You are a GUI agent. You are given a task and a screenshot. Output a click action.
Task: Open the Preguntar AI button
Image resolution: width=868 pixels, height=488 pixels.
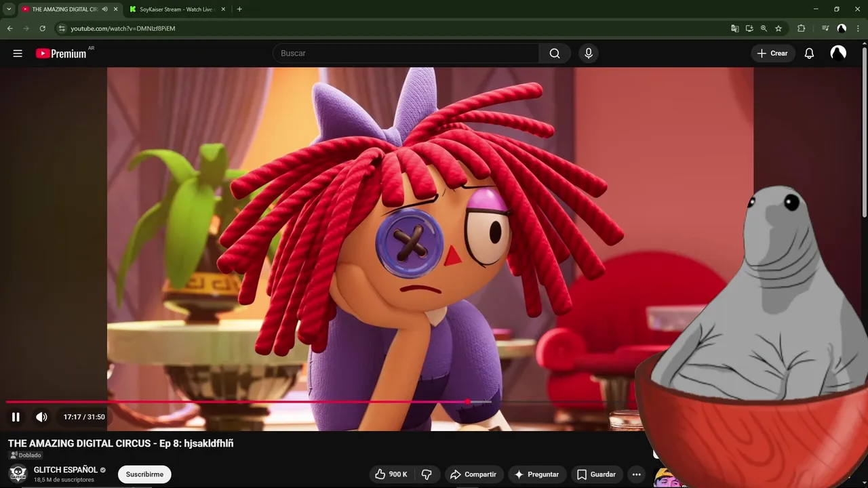tap(537, 474)
